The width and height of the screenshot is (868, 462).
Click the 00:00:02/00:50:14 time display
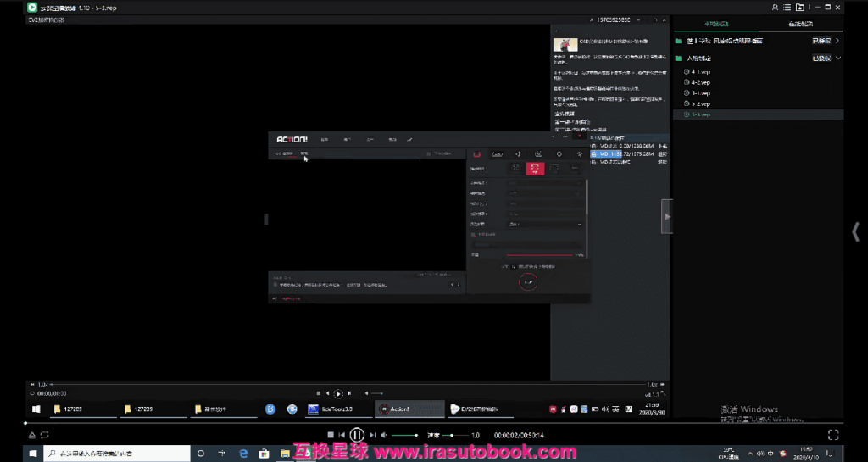(519, 436)
